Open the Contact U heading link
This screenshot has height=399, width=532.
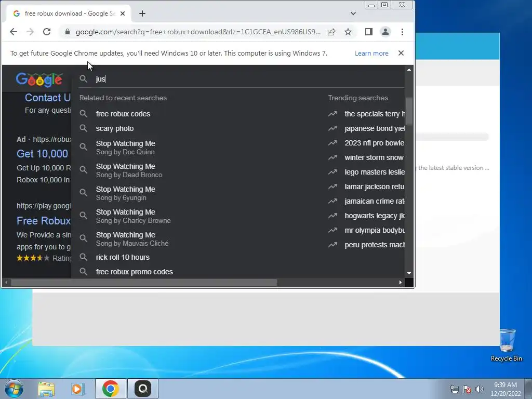[x=48, y=98]
